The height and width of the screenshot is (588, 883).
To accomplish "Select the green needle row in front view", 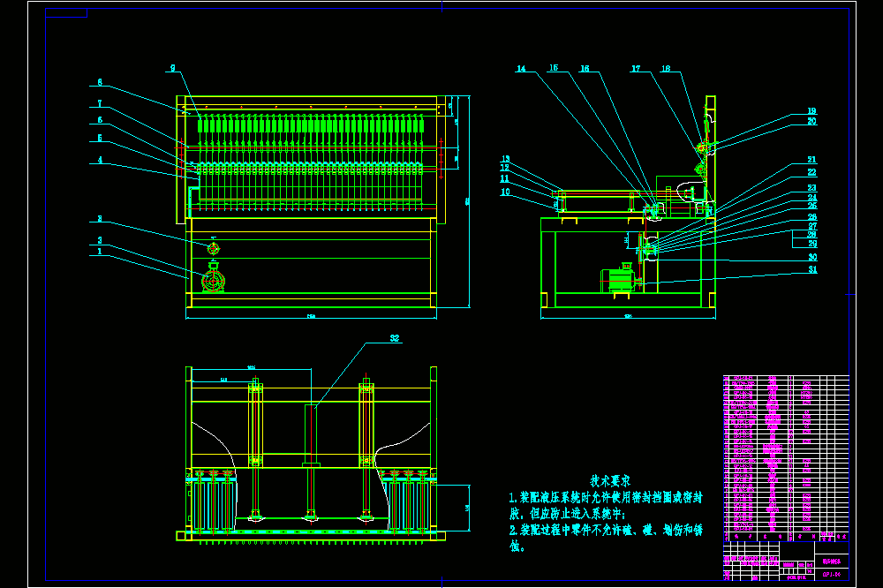I will [x=311, y=124].
